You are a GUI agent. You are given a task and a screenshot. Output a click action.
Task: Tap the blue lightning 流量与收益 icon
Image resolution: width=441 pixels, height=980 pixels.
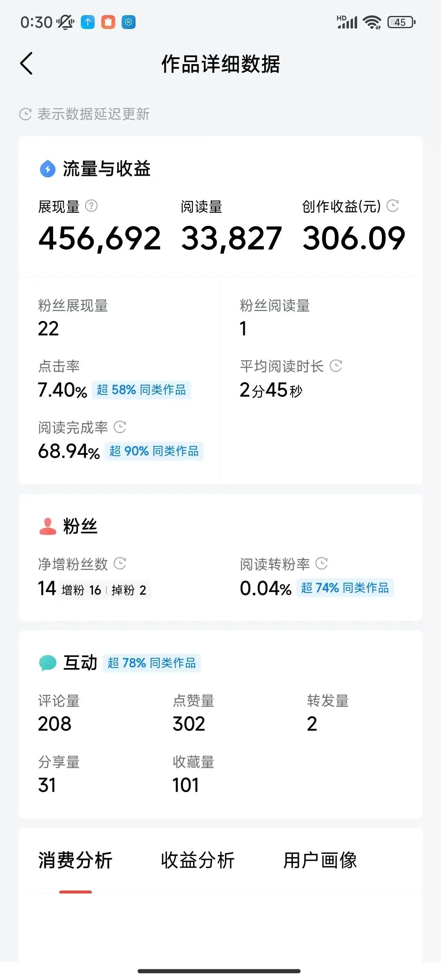pos(48,169)
